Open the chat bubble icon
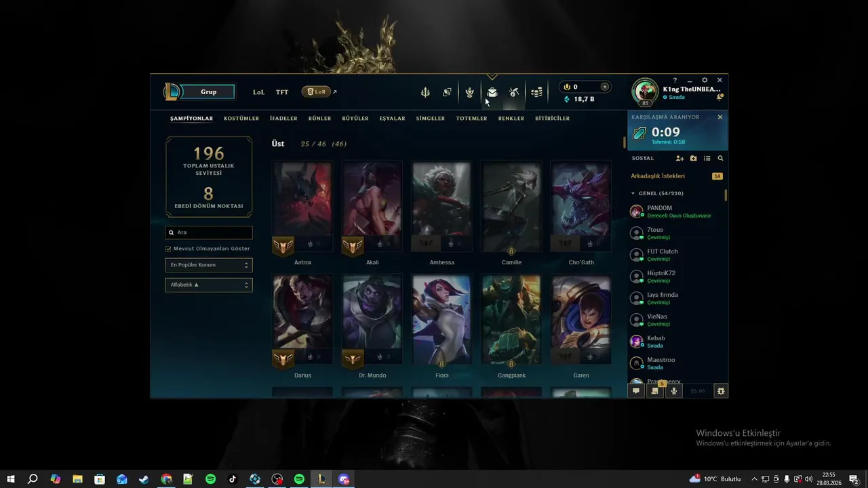This screenshot has width=868, height=488. (x=636, y=391)
